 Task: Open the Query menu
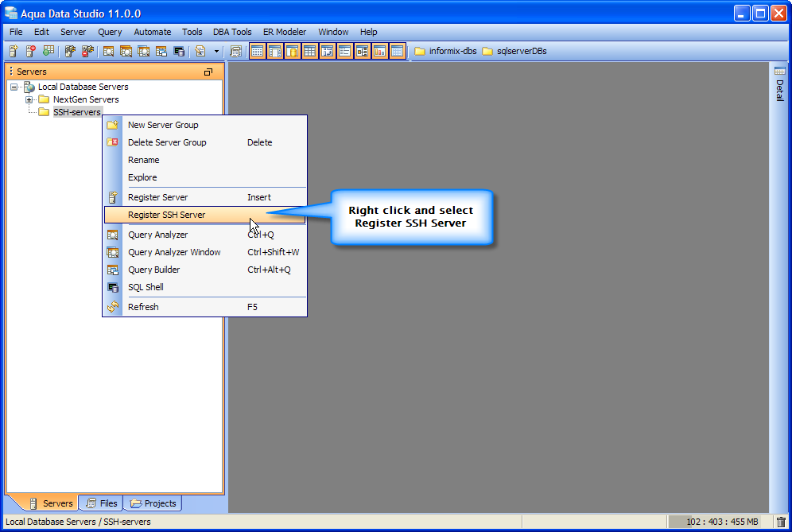(110, 32)
